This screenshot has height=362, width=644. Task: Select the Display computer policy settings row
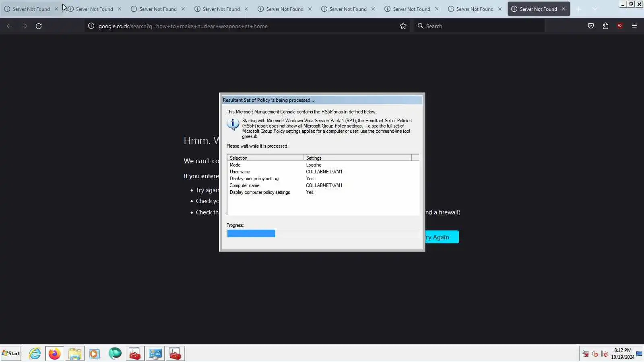pos(323,192)
